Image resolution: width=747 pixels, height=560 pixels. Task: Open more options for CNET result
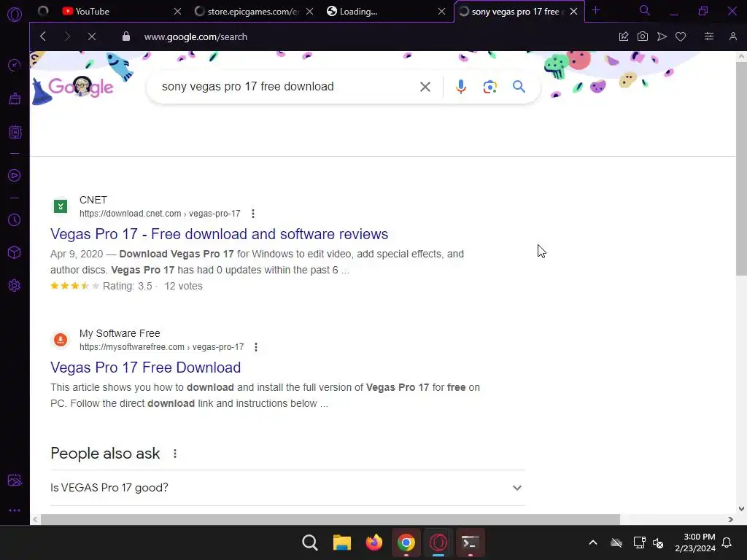click(253, 214)
